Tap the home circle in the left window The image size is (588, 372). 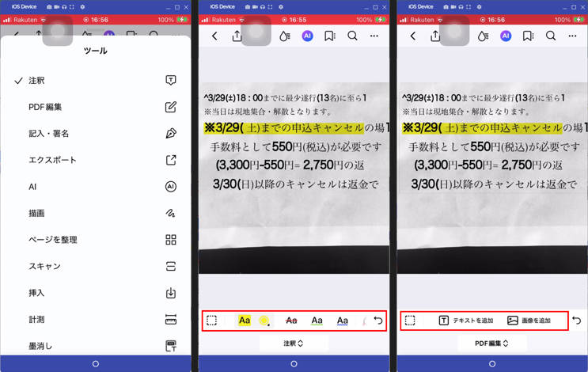point(96,364)
